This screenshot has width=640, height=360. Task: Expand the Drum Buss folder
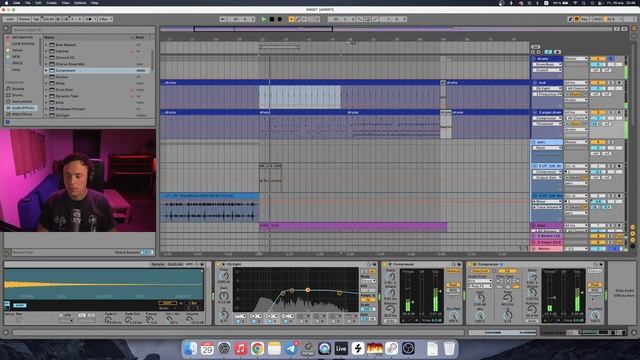(47, 90)
